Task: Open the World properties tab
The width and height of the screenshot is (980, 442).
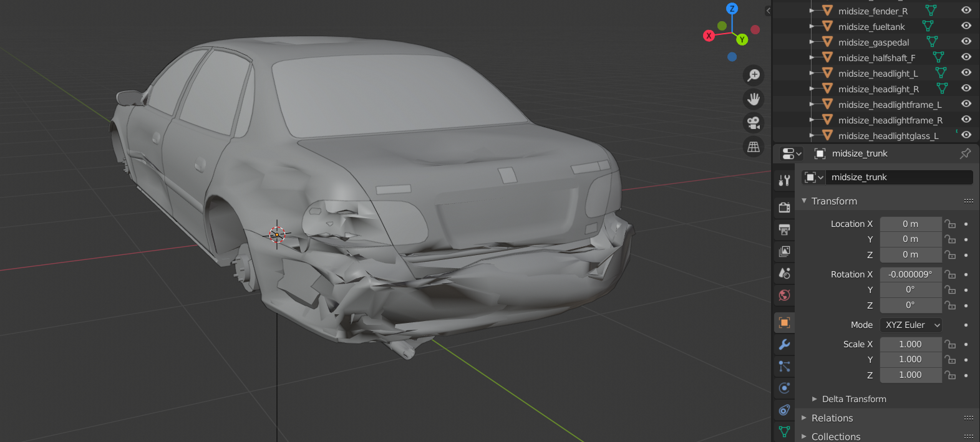Action: coord(784,295)
